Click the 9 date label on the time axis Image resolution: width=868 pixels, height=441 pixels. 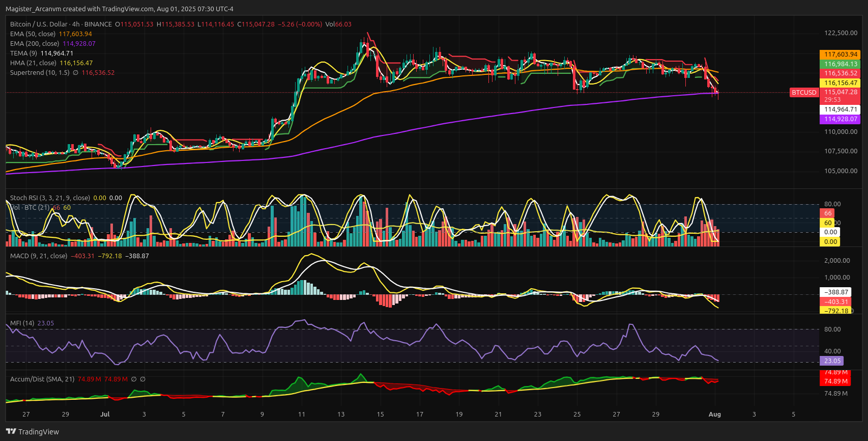tap(262, 414)
